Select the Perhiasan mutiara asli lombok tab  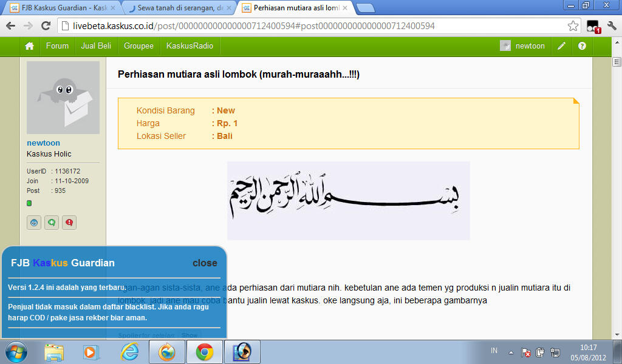coord(295,8)
